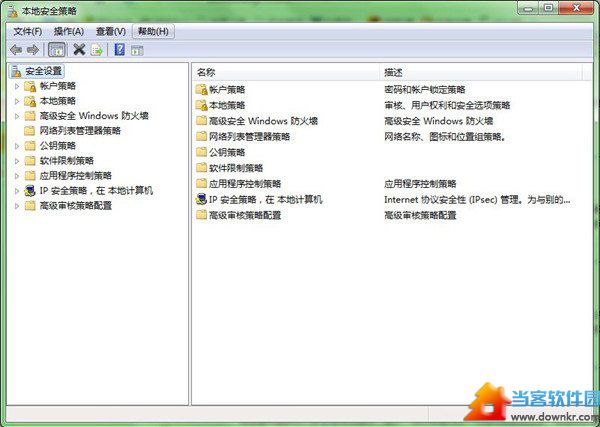Click the 网络列表管理器策略 folder icon in tree

30,131
